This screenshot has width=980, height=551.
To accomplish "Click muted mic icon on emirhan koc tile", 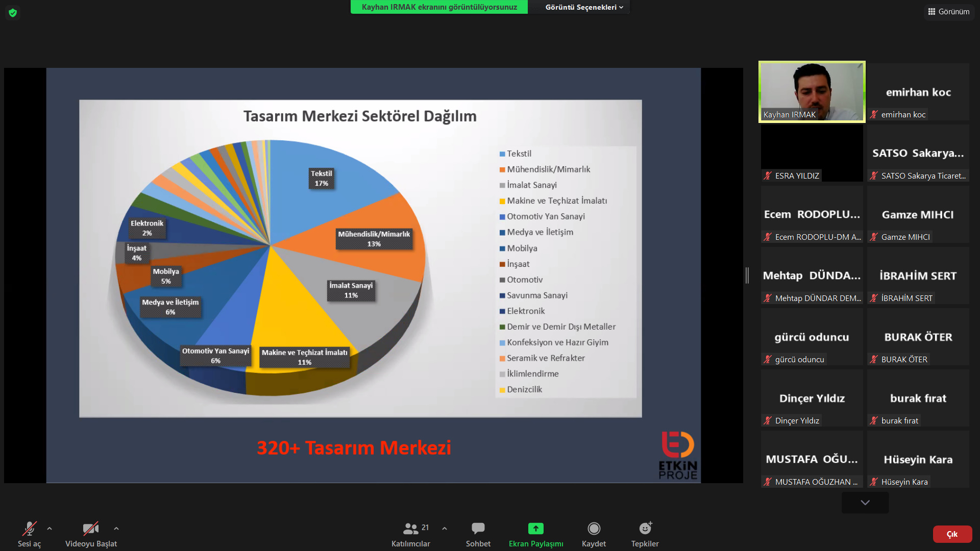I will [874, 115].
